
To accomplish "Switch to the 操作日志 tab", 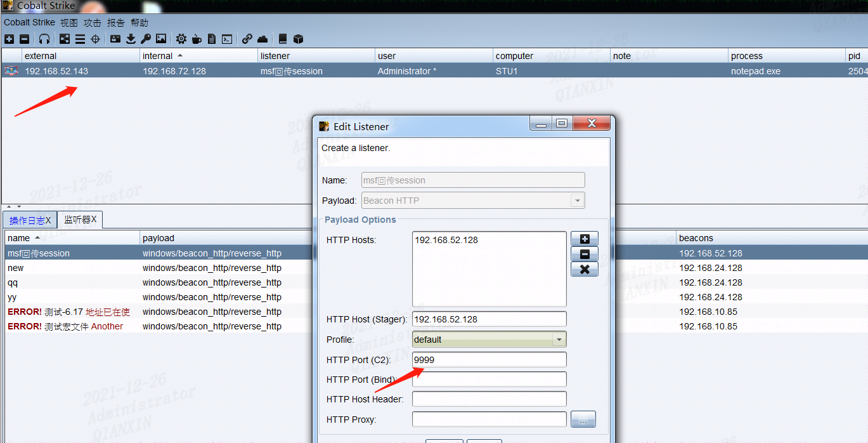I will [30, 220].
